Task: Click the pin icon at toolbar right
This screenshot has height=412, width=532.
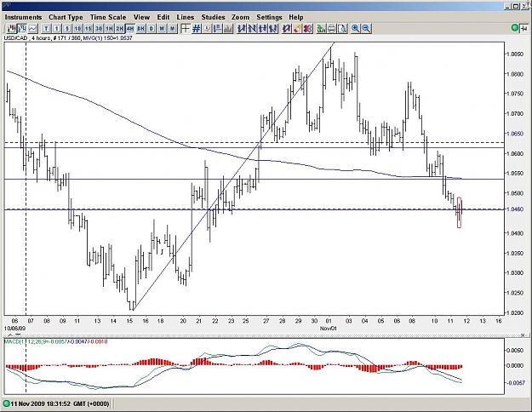Action: (x=523, y=28)
